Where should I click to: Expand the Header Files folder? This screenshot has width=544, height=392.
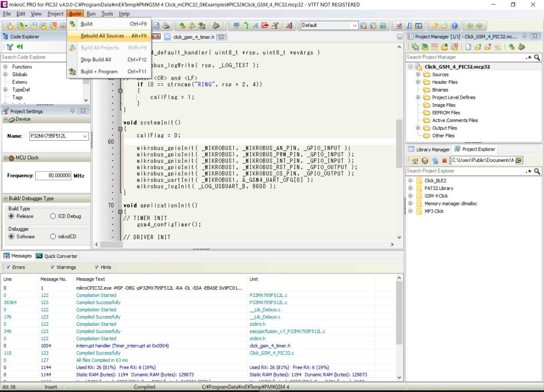pos(418,82)
